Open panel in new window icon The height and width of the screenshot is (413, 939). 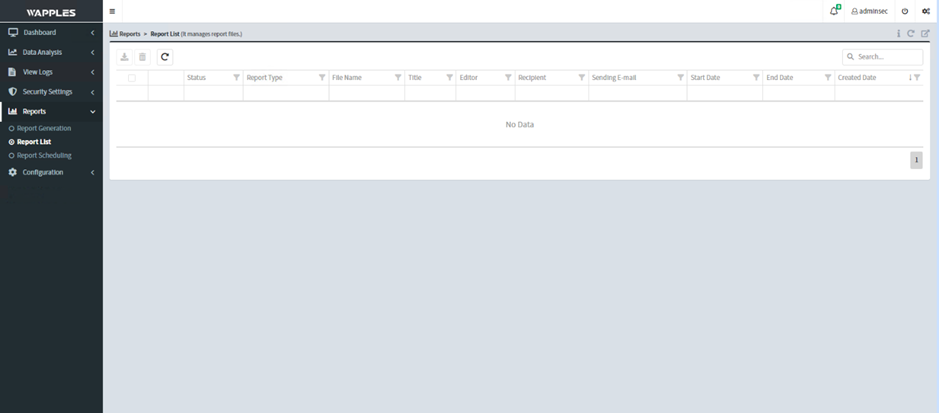[925, 34]
